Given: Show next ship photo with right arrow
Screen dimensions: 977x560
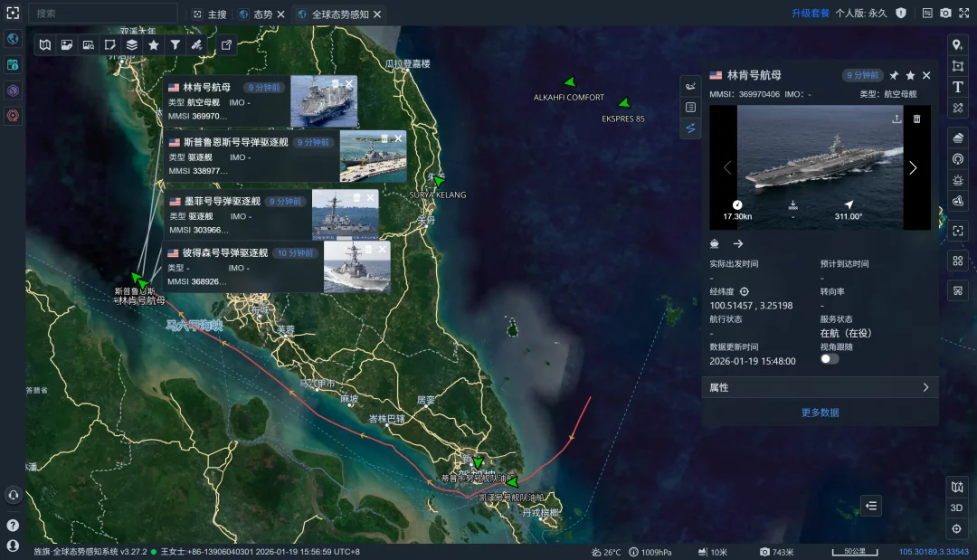Looking at the screenshot, I should coord(913,168).
